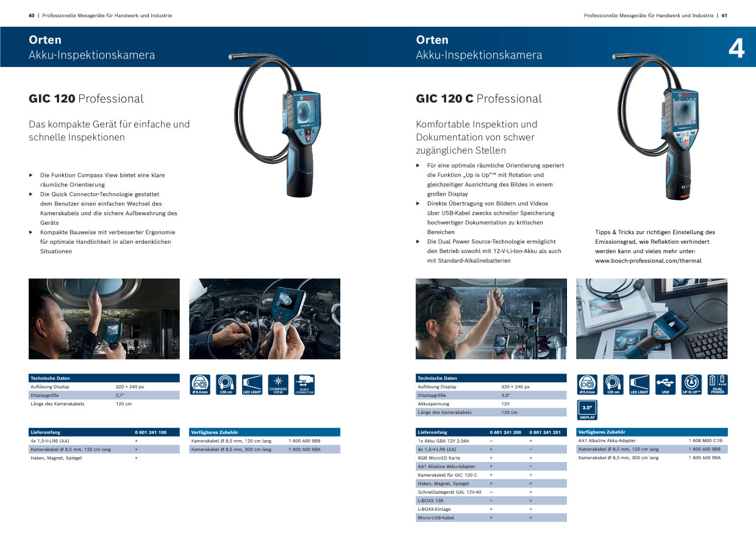
Task: Click 'Akkuspannung' row label
Action: 433,404
